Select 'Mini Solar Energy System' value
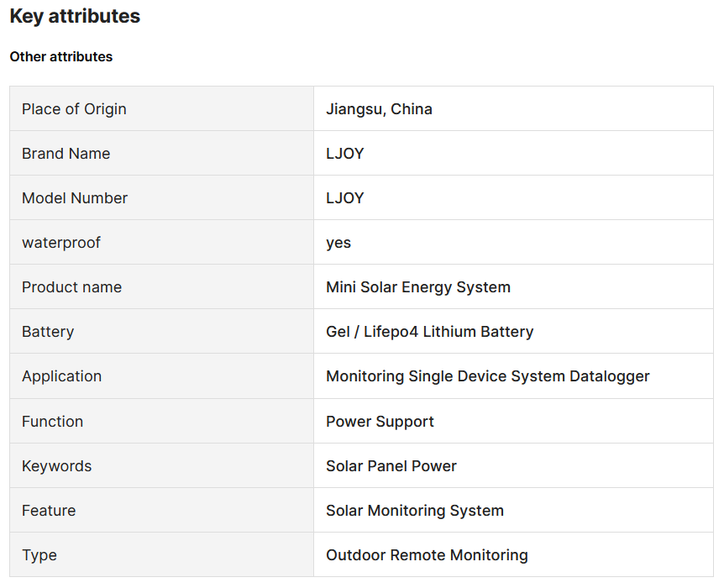This screenshot has height=588, width=724. click(x=418, y=287)
